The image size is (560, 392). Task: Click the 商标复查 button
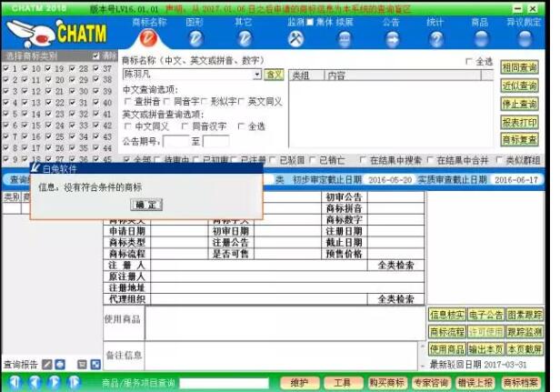click(x=519, y=140)
